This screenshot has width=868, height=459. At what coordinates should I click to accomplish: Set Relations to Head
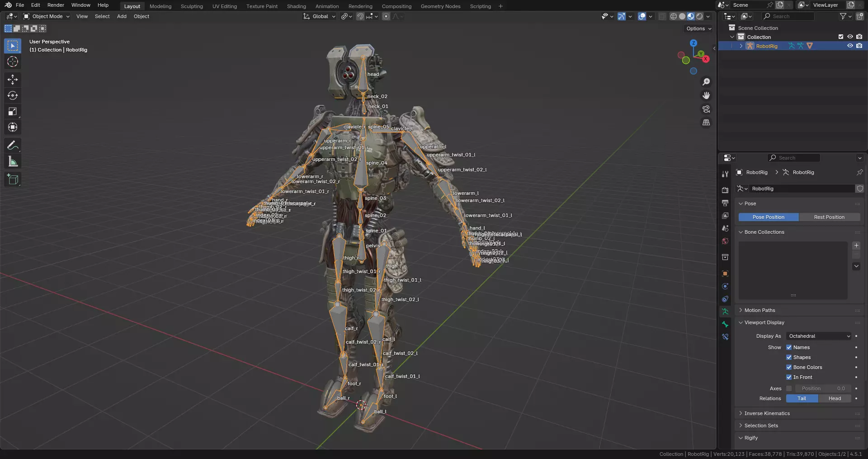(x=835, y=398)
